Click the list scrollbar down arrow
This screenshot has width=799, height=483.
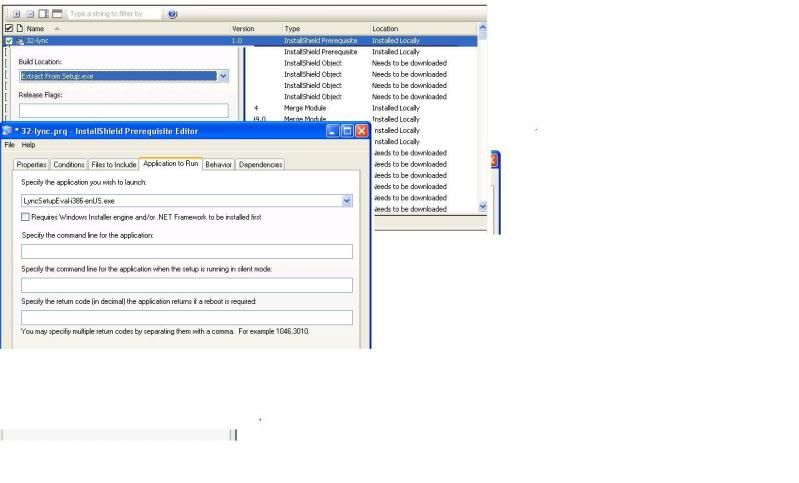(483, 206)
